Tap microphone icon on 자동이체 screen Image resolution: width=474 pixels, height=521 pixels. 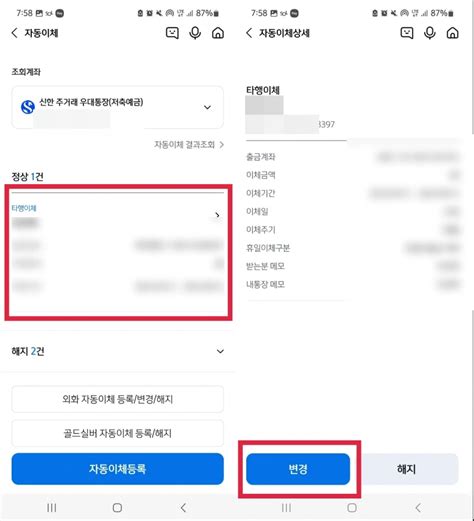tap(195, 33)
